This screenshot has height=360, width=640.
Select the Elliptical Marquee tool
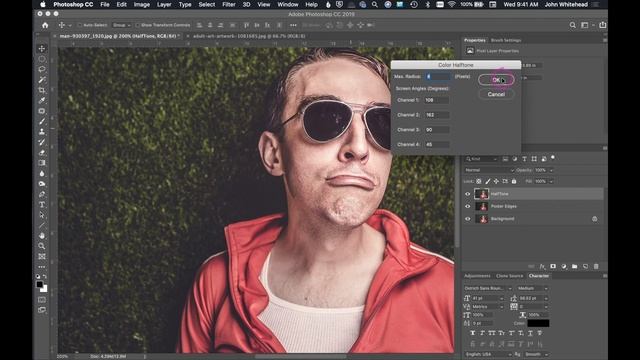coord(42,59)
